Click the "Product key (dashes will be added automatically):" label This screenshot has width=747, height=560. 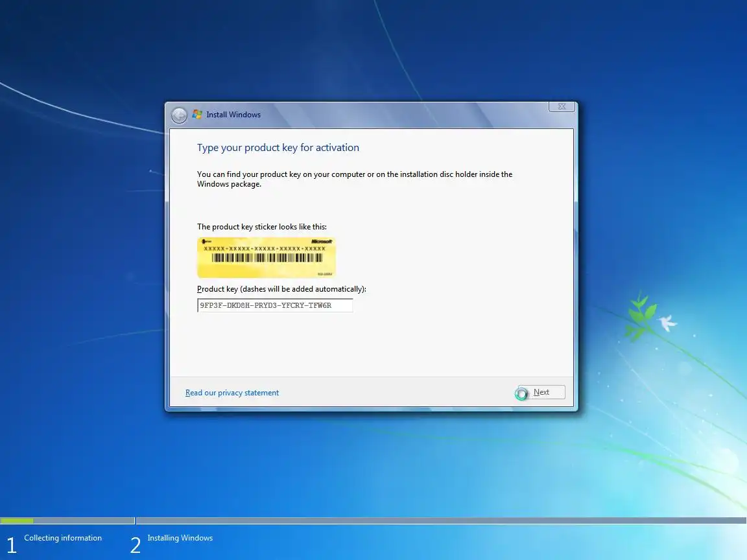281,289
